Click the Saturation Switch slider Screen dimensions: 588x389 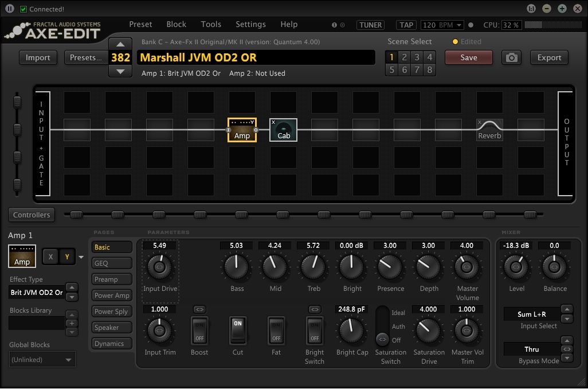pyautogui.click(x=382, y=326)
